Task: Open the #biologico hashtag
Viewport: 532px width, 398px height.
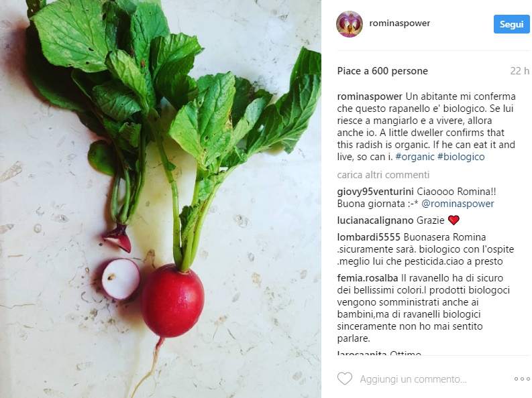Action: tap(461, 157)
